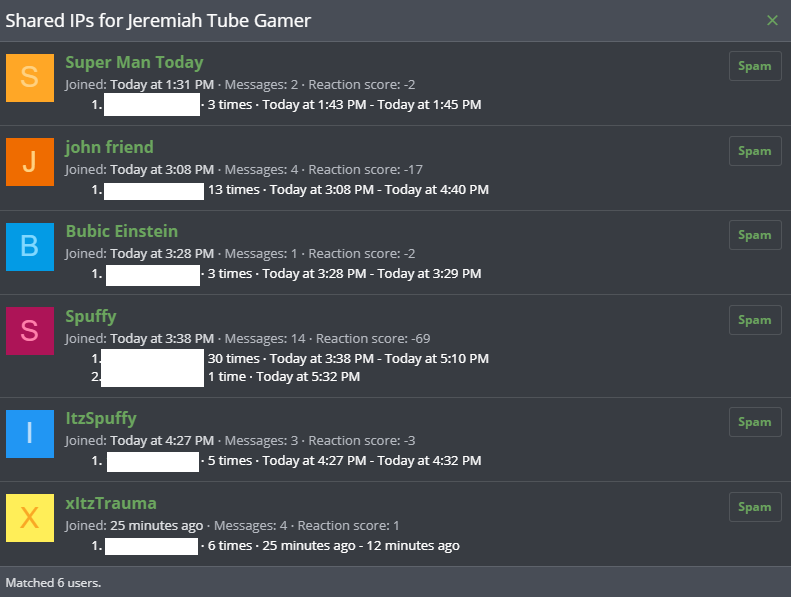
Task: Open the xItzTrauma username link
Action: tap(111, 503)
